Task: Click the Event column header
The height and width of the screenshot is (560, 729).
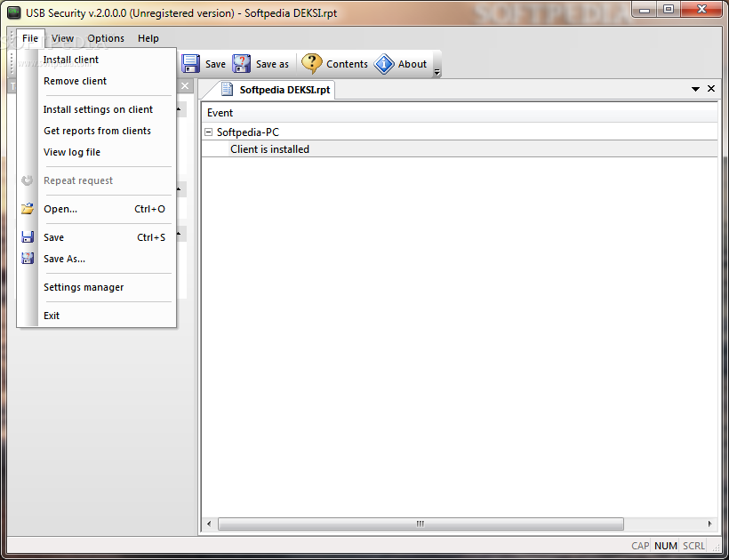Action: (460, 113)
